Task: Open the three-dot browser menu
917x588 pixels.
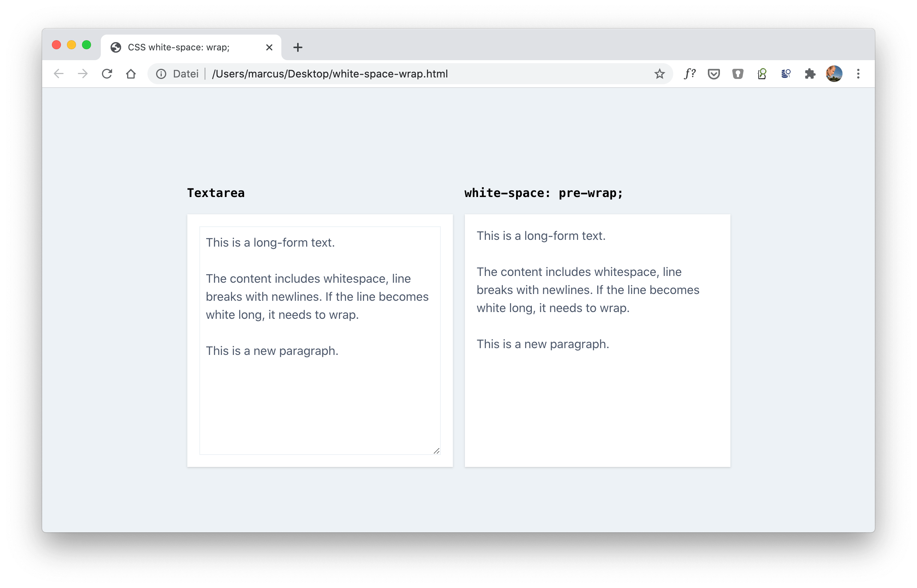Action: click(858, 74)
